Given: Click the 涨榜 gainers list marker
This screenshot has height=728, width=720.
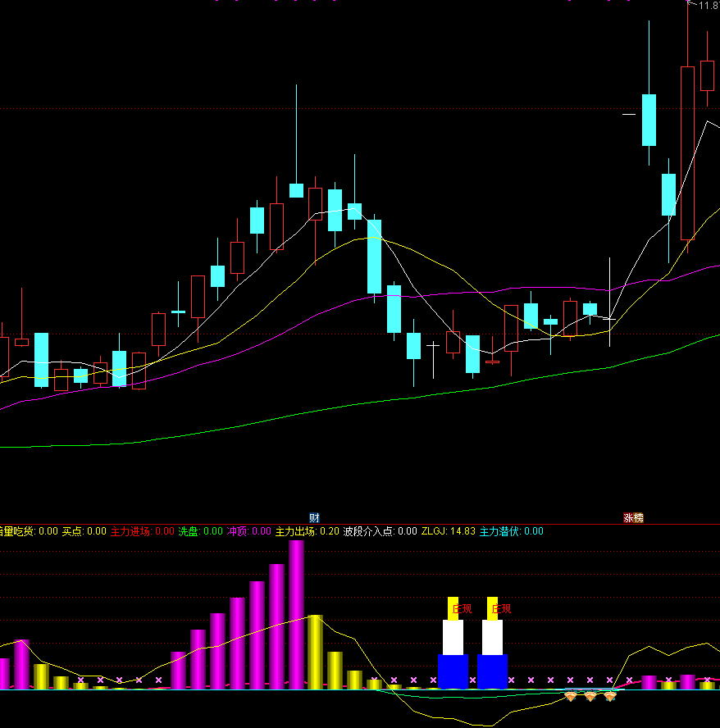Looking at the screenshot, I should click(633, 518).
